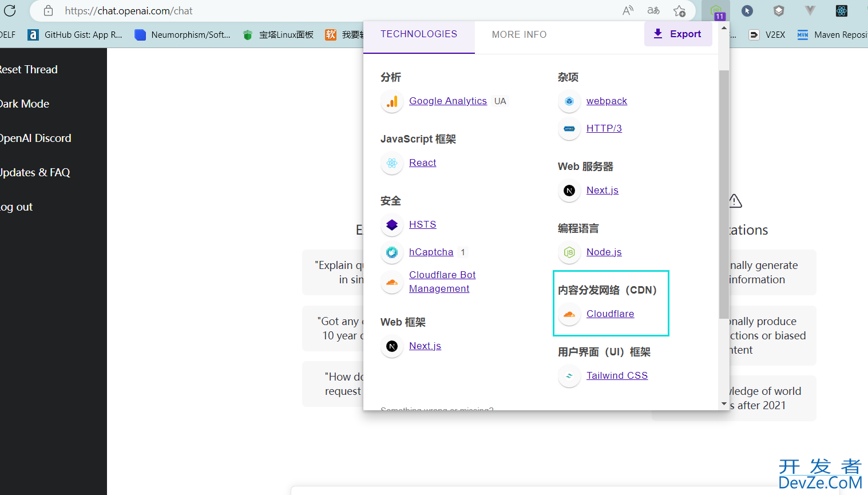Click the popup scrollbar down arrow
Image resolution: width=868 pixels, height=495 pixels.
tap(724, 404)
